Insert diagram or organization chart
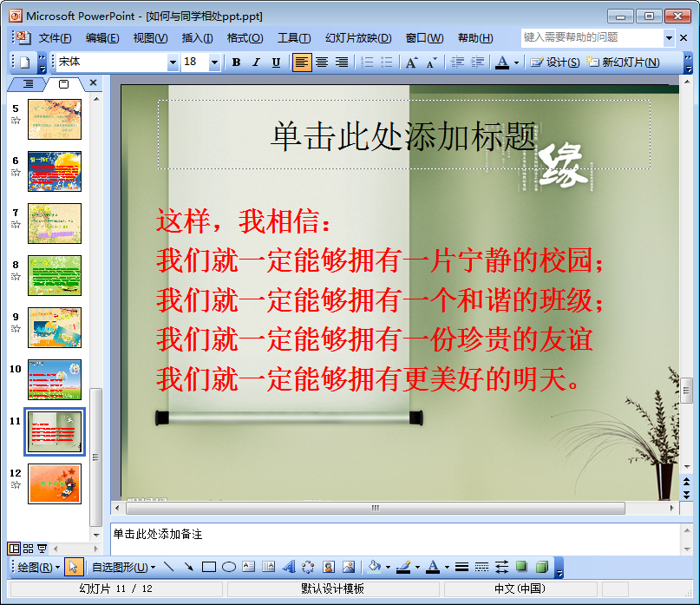 308,568
